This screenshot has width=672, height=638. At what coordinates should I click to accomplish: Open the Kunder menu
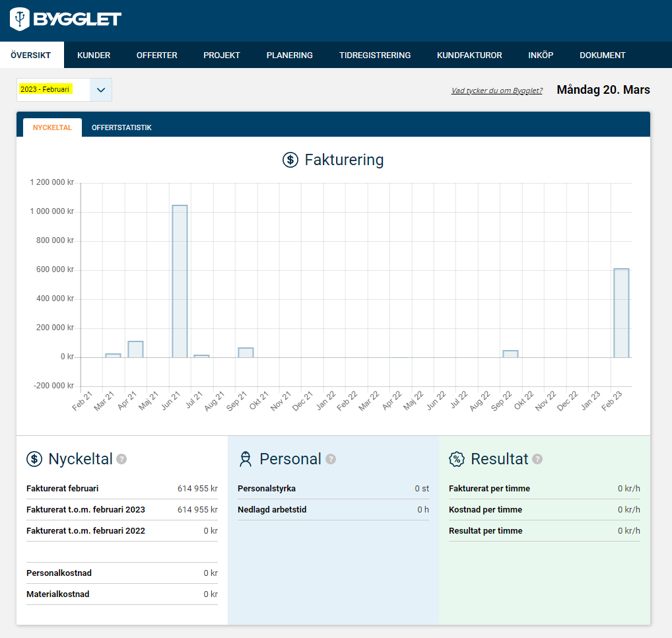94,55
